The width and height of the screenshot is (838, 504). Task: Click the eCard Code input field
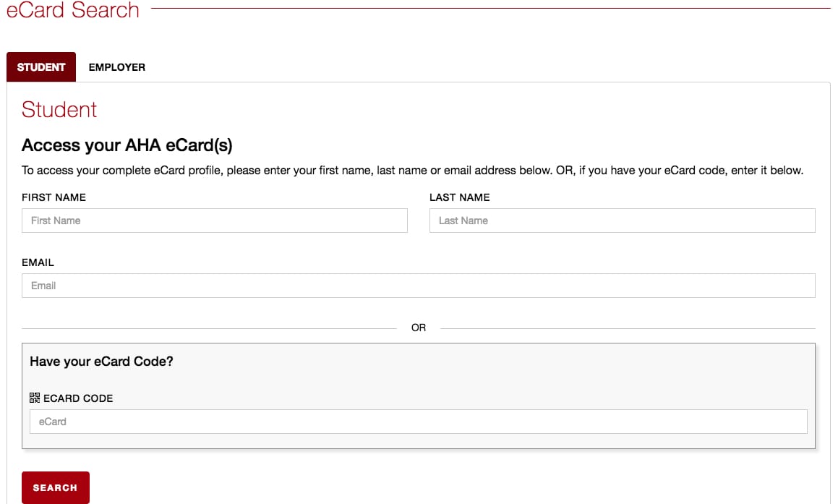tap(419, 422)
